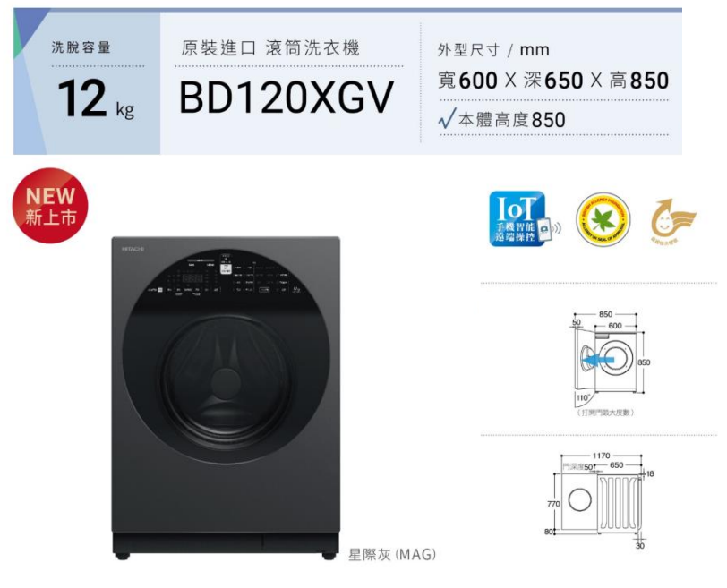Screen dimensions: 727x588
Task: Click the washing machine product photo base
Action: (226, 546)
